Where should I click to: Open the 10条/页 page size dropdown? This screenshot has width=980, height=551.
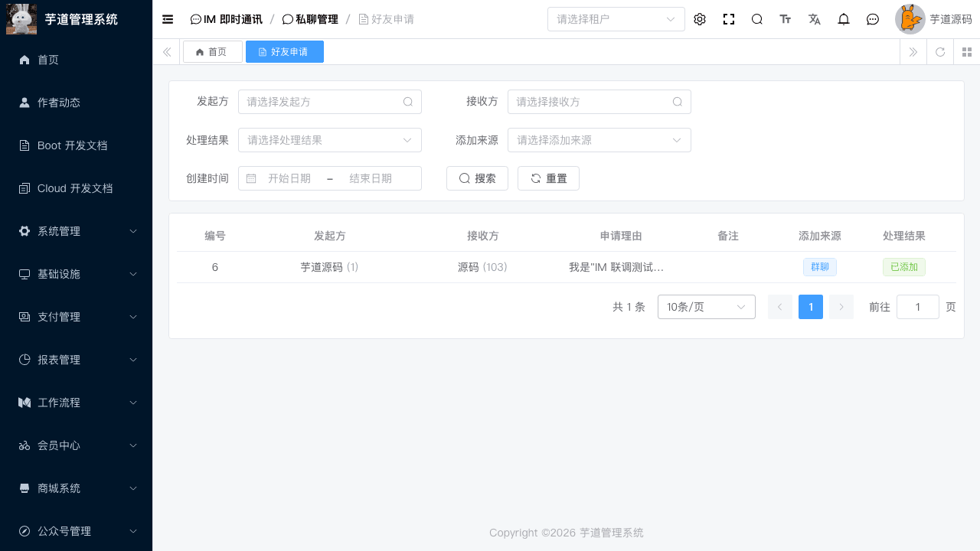(707, 307)
